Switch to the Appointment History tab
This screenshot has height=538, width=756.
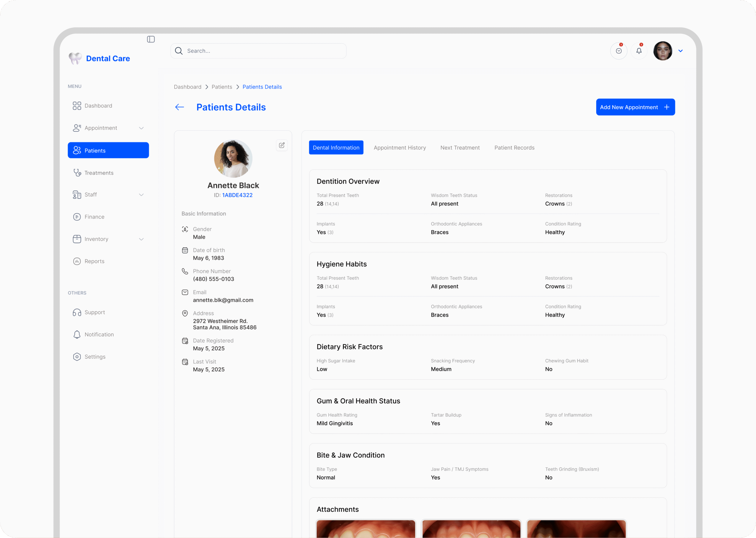click(400, 147)
